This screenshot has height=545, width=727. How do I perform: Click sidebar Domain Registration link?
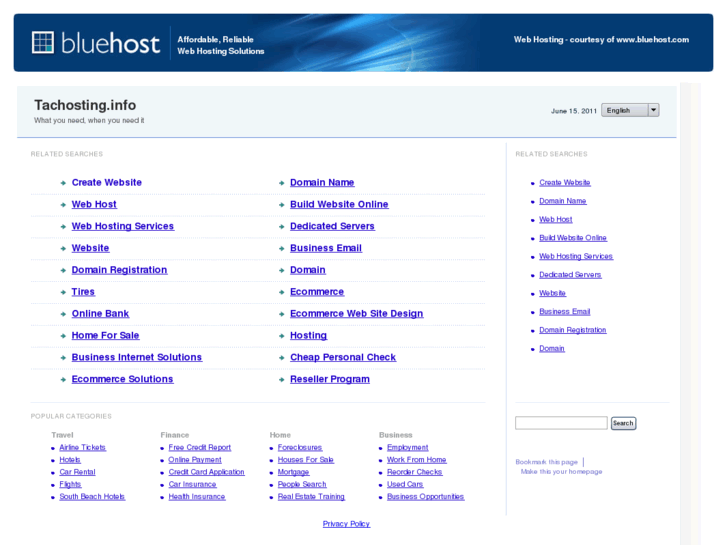(573, 330)
